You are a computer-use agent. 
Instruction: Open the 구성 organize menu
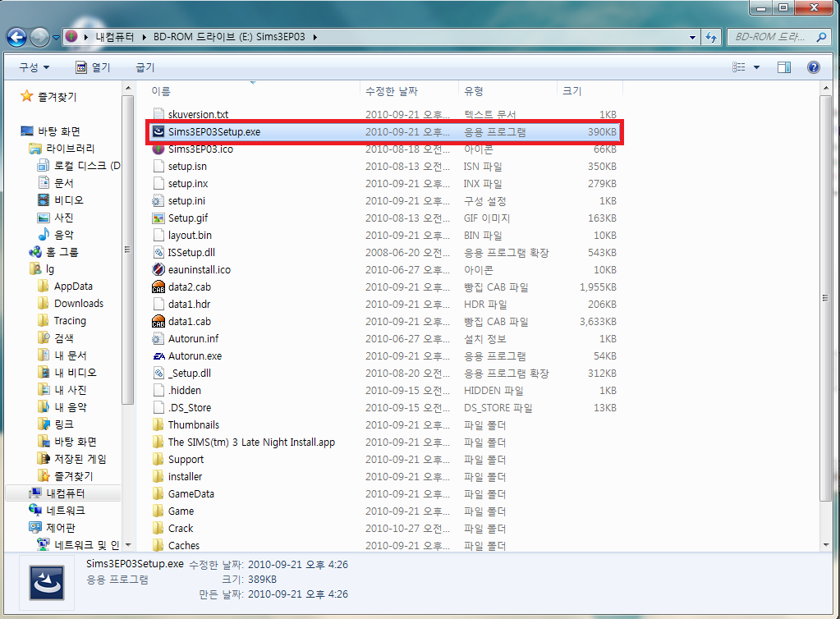pyautogui.click(x=34, y=67)
